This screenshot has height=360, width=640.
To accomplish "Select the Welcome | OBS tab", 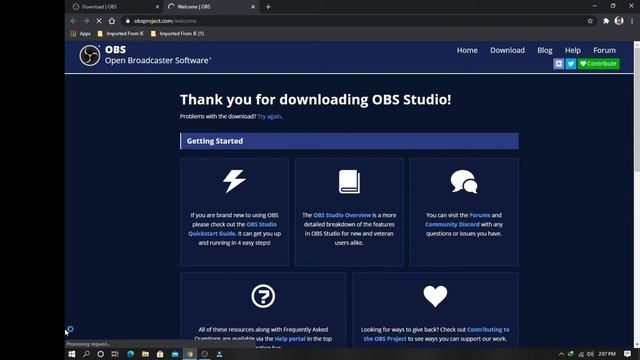I will tap(210, 7).
